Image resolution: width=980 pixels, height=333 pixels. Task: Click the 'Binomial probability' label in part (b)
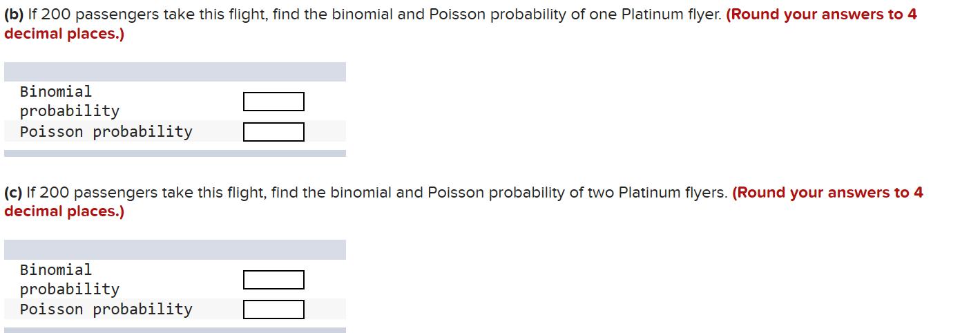[x=69, y=101]
